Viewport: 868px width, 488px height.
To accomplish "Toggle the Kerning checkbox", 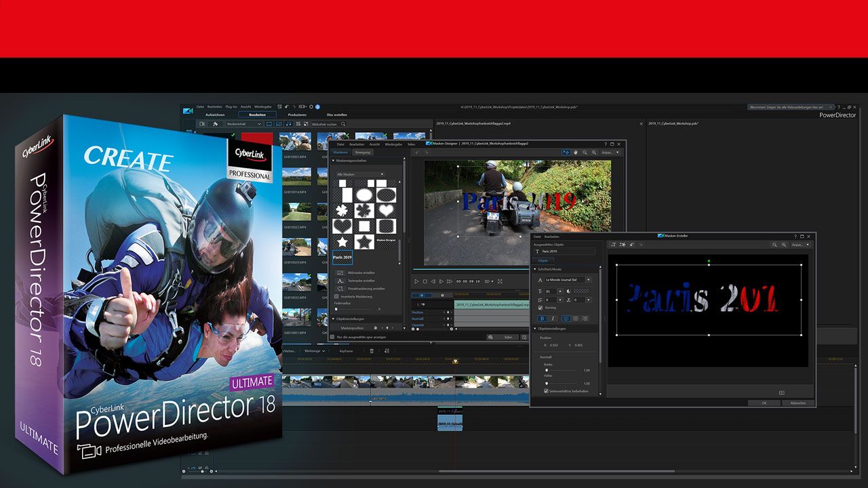I will [539, 308].
